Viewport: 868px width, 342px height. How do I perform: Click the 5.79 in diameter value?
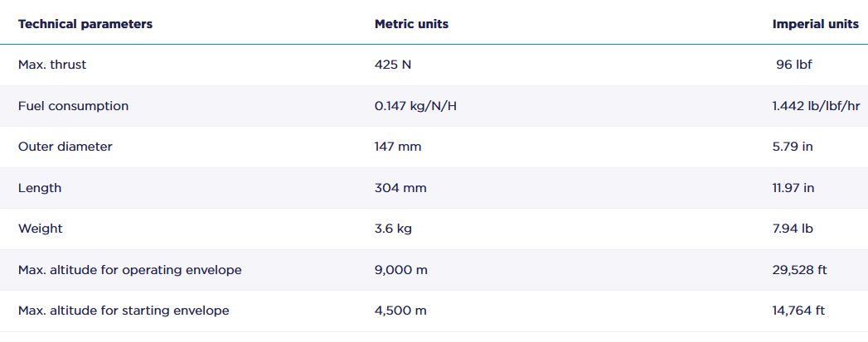pos(792,147)
